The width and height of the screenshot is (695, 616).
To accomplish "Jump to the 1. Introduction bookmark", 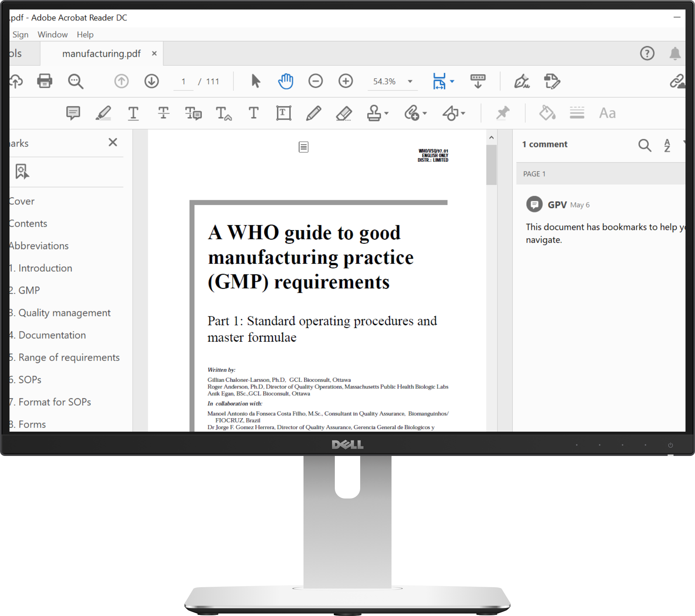I will [40, 268].
